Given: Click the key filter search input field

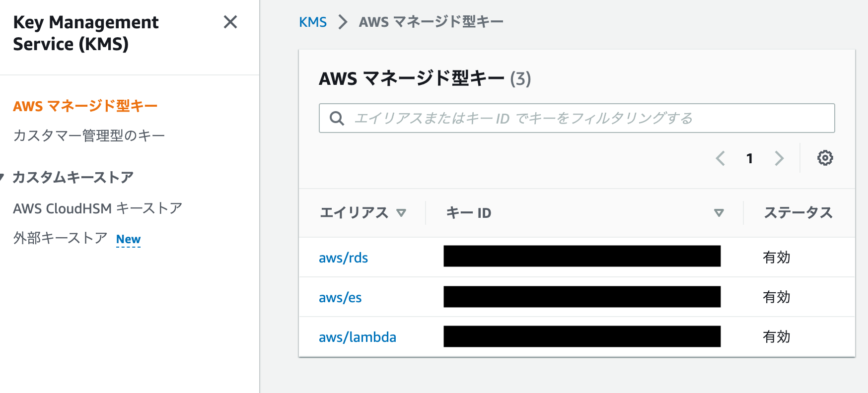Looking at the screenshot, I should click(x=546, y=118).
